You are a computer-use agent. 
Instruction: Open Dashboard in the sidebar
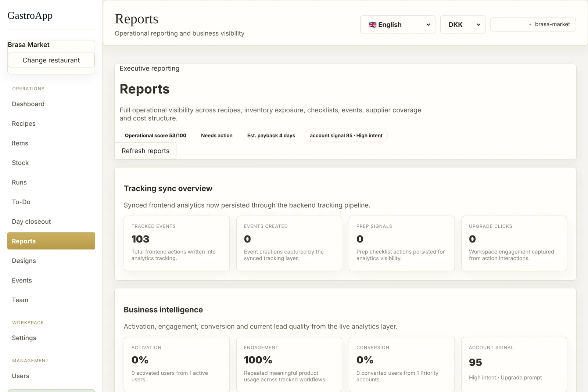tap(51, 104)
